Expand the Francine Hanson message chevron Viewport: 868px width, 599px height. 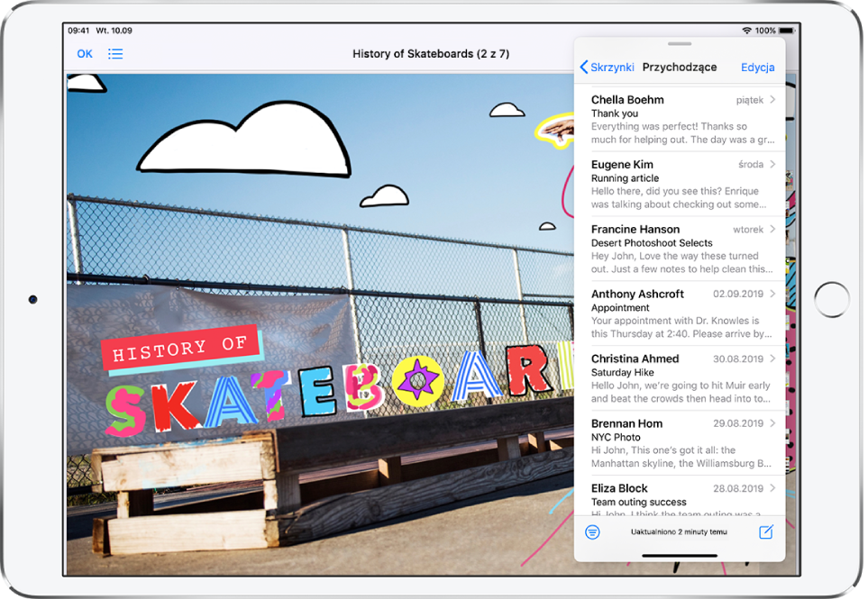773,230
